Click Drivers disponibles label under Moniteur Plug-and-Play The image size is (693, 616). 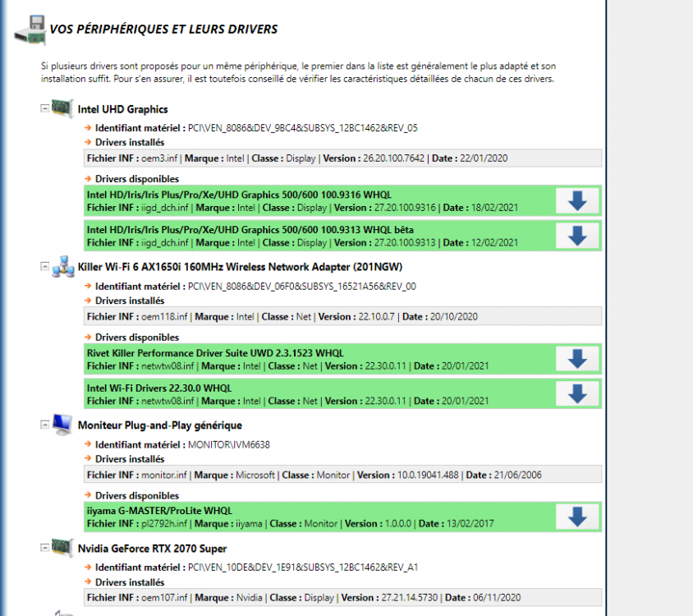(137, 496)
